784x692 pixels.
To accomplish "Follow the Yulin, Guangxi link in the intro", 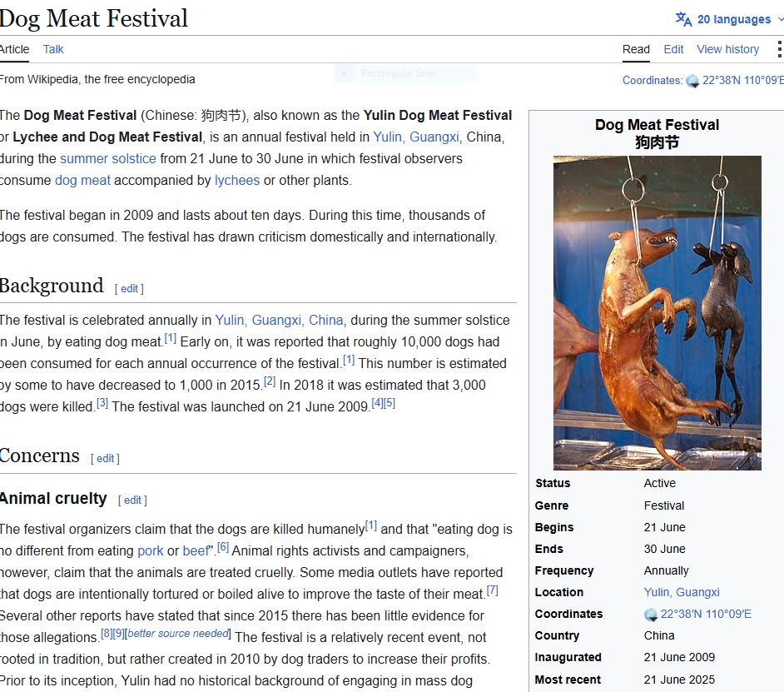I will tap(416, 137).
